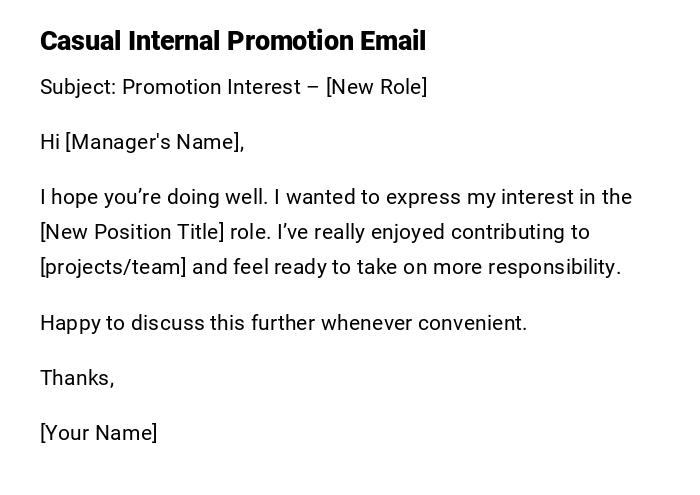The image size is (700, 495).
Task: Click the 'Casual Internal Promotion Email' heading
Action: point(232,41)
